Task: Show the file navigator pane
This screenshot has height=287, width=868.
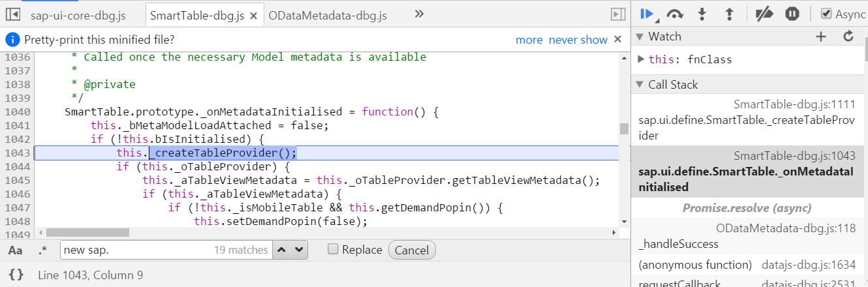Action: tap(12, 14)
